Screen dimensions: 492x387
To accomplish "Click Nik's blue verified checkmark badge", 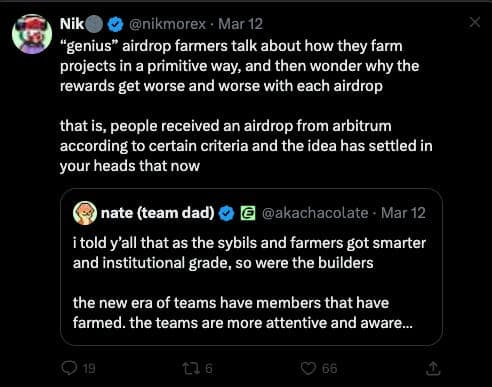I will click(x=116, y=24).
